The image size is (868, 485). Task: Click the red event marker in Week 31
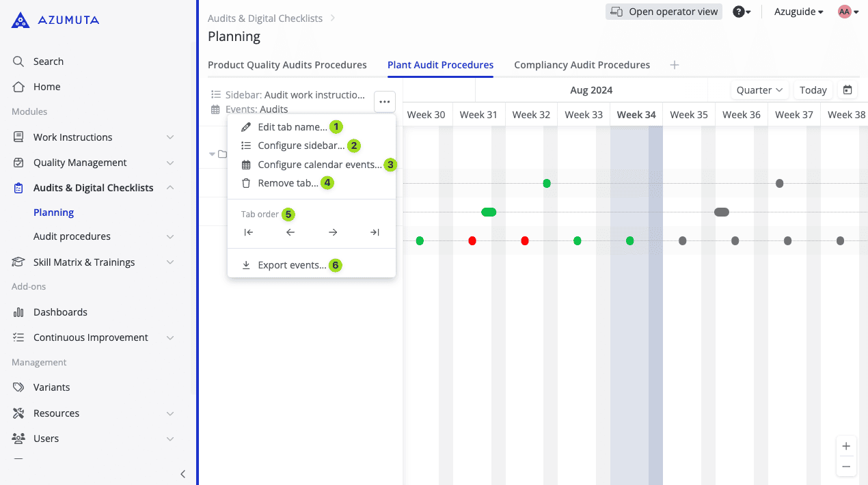[x=472, y=241]
